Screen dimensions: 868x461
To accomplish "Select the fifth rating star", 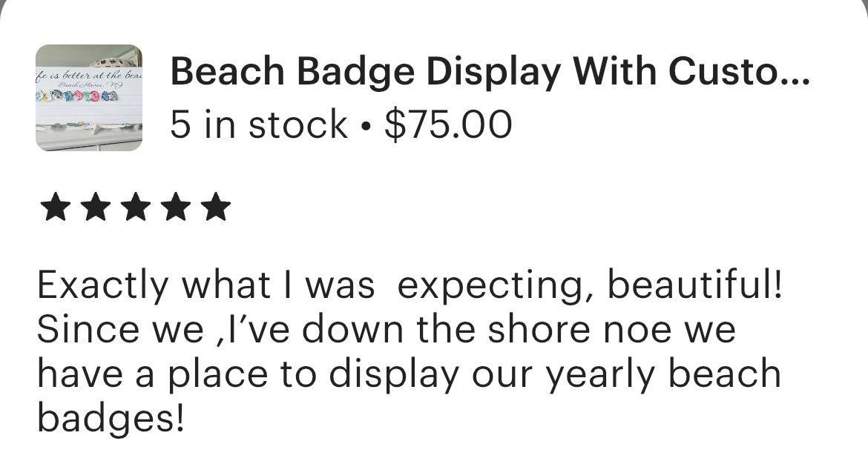I will [x=216, y=208].
